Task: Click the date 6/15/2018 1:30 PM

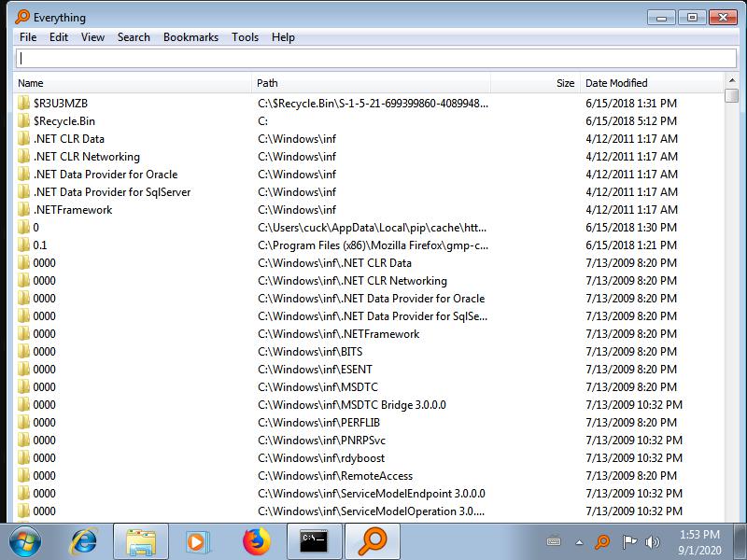Action: (x=631, y=227)
